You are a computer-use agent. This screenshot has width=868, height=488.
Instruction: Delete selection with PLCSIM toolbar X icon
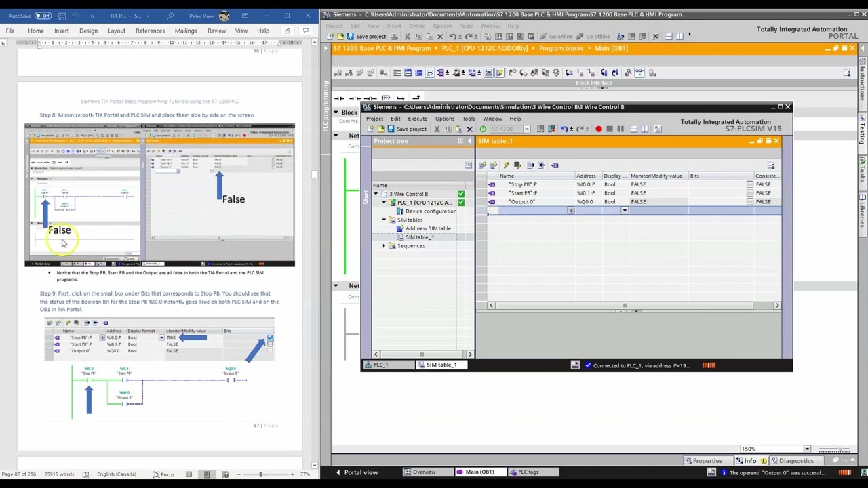469,129
